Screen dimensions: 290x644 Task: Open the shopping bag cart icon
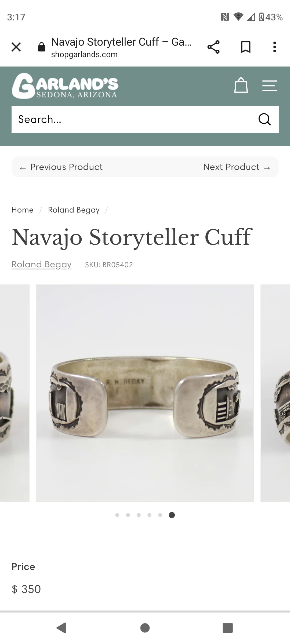(x=241, y=85)
